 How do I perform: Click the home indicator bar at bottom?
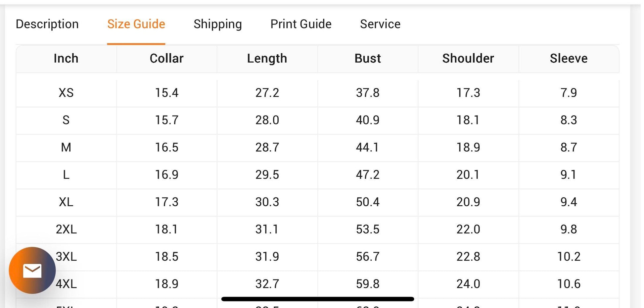pyautogui.click(x=318, y=299)
